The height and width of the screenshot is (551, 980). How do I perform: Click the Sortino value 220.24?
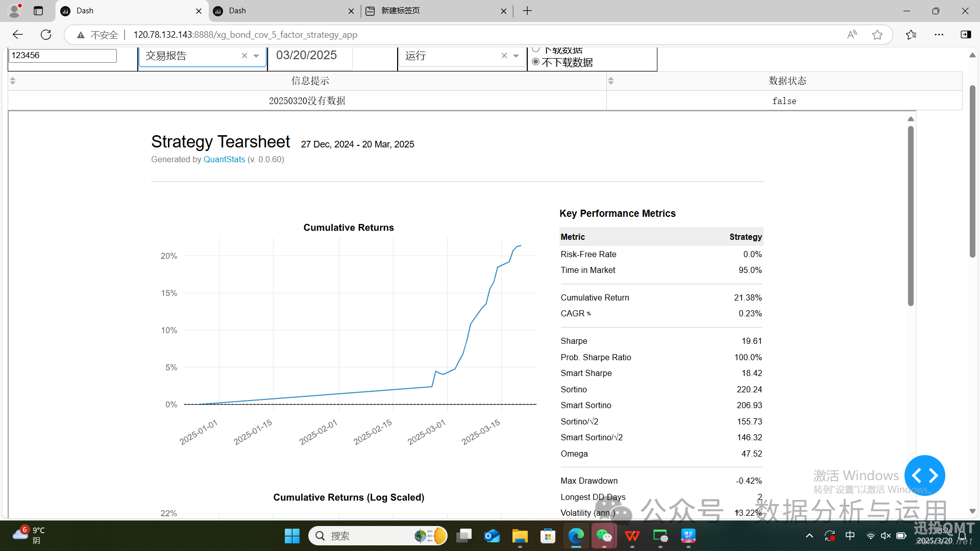pyautogui.click(x=749, y=389)
